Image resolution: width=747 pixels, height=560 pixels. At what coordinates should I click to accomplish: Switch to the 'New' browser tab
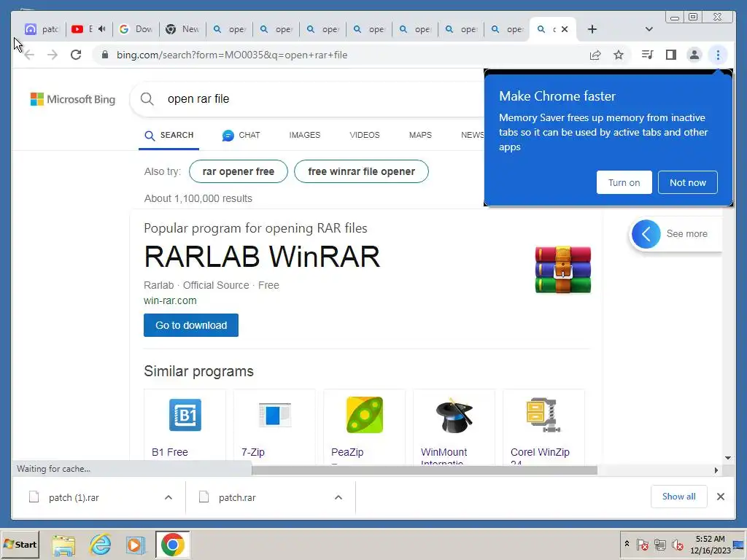(x=182, y=29)
